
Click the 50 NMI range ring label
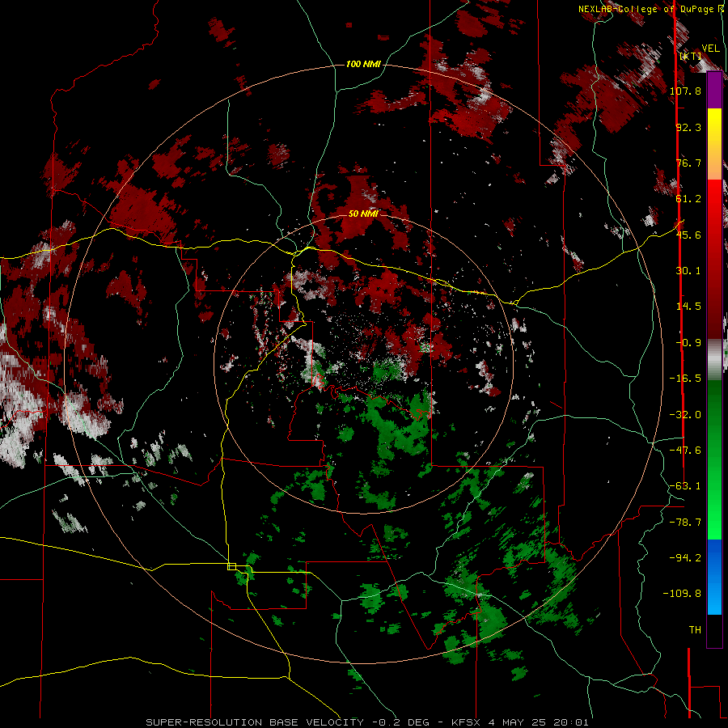point(363,214)
